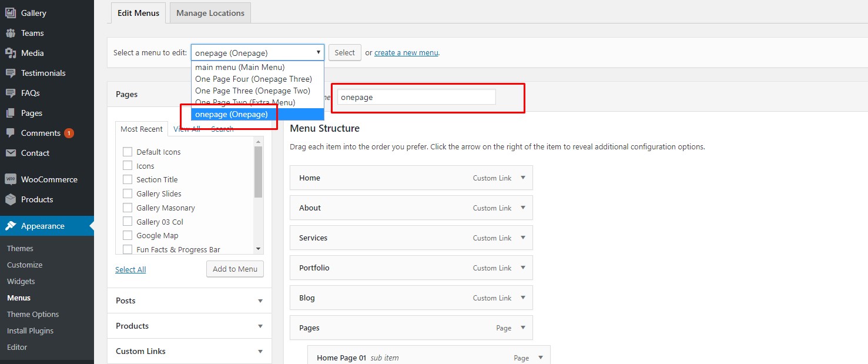This screenshot has height=364, width=868.
Task: Click the WooCommerce logo icon
Action: (11, 179)
